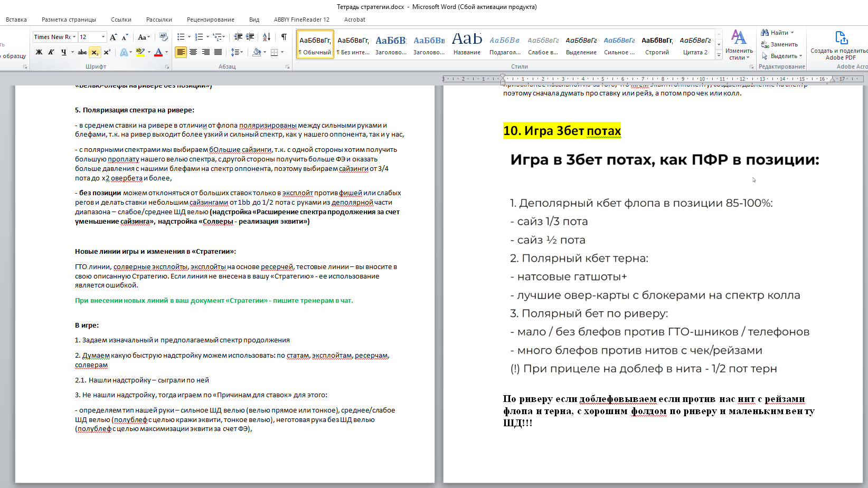The image size is (868, 488).
Task: Switch to the Рассылки tab
Action: (159, 20)
